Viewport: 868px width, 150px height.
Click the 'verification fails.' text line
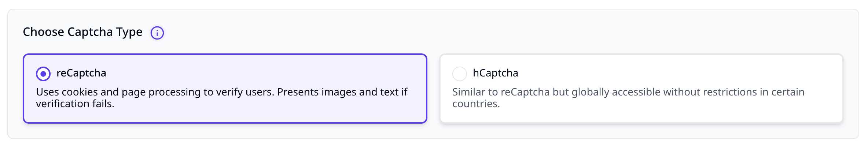pos(75,104)
